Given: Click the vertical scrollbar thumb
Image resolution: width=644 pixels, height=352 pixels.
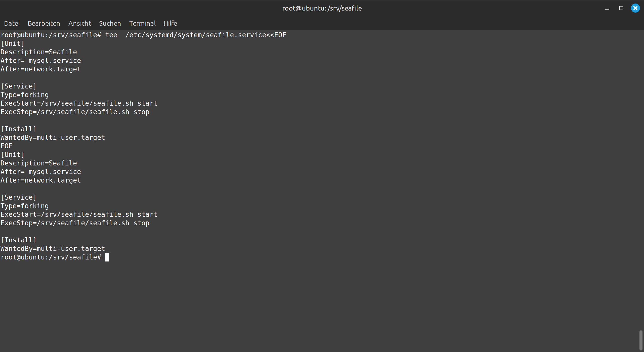Looking at the screenshot, I should (641, 340).
